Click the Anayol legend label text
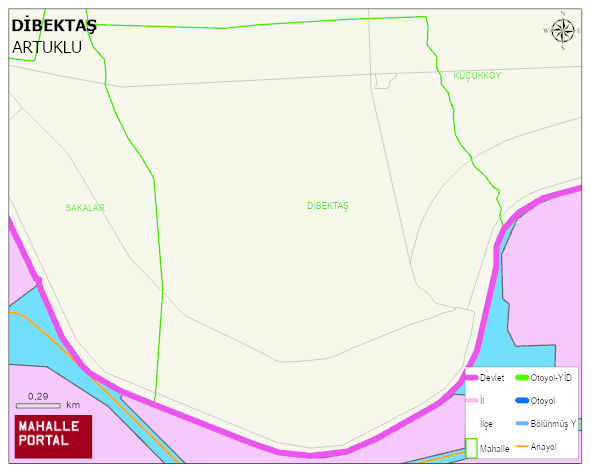The image size is (591, 472). click(x=544, y=447)
